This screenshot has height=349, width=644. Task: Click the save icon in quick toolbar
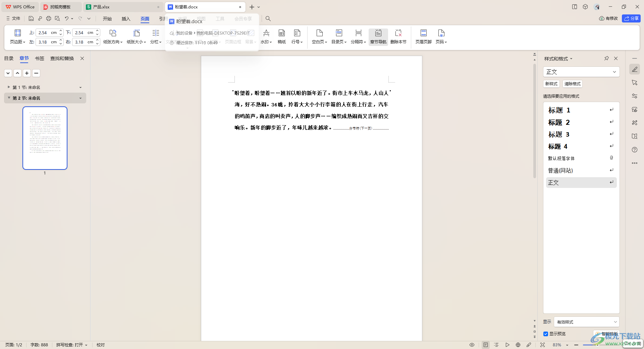(31, 18)
